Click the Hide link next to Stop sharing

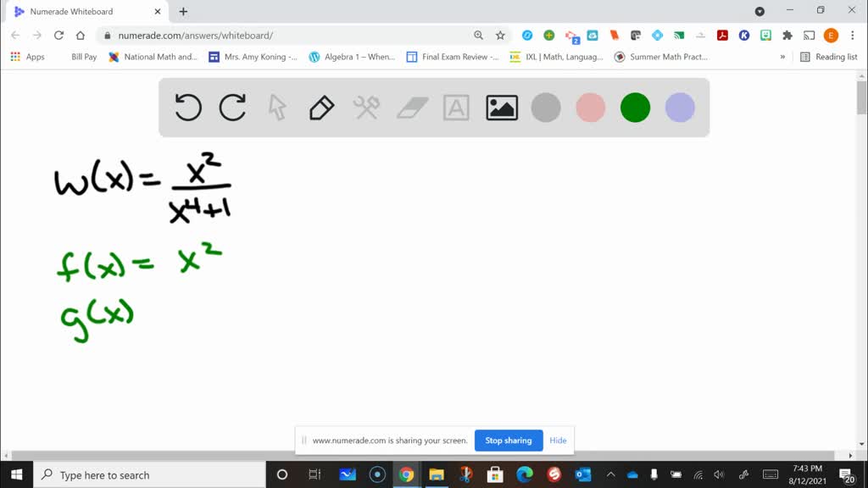tap(558, 441)
